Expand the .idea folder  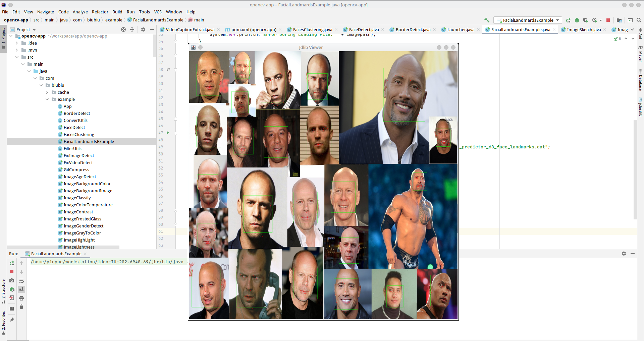tap(17, 43)
